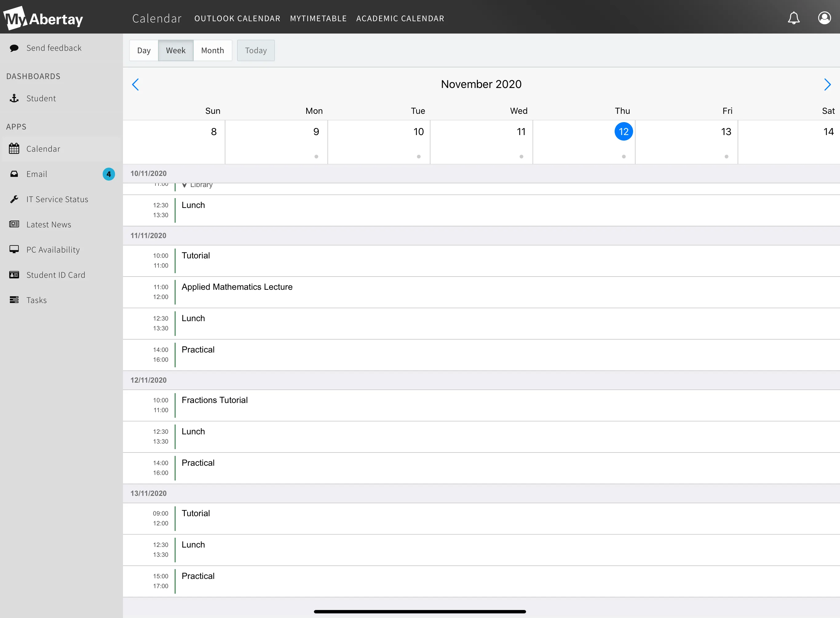This screenshot has height=618, width=840.
Task: Open the user profile icon
Action: [x=824, y=18]
